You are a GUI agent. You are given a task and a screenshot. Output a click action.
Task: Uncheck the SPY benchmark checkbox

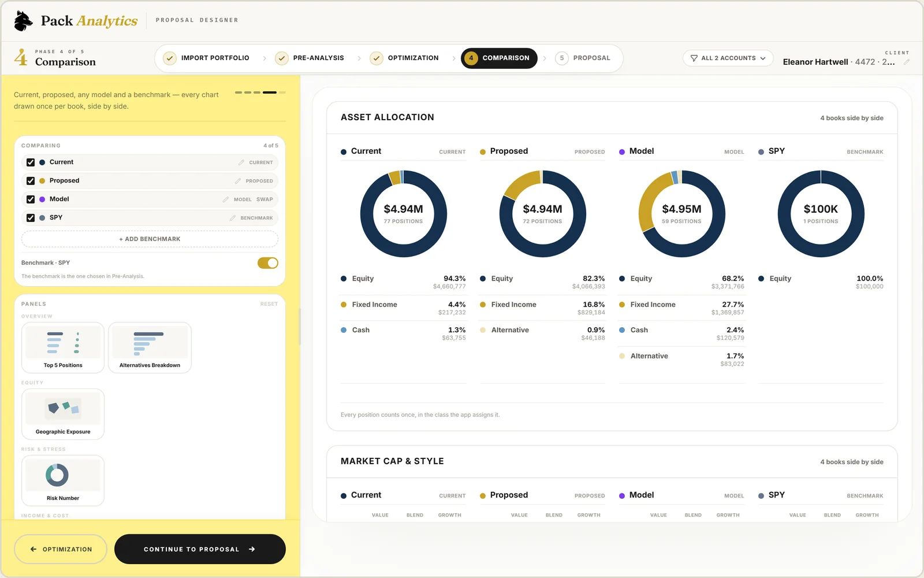coord(31,218)
